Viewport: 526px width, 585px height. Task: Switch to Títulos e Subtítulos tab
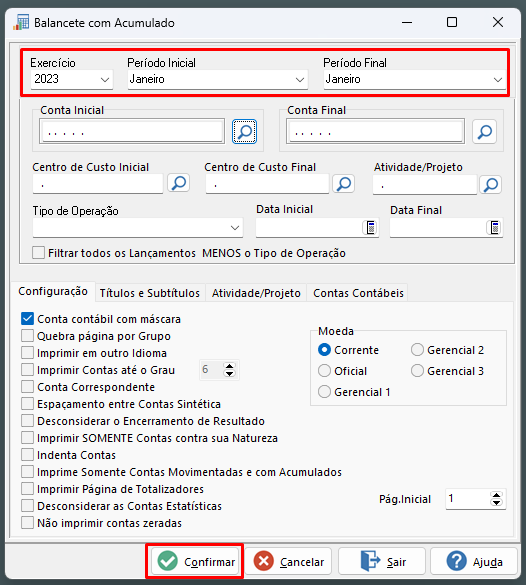tap(150, 293)
